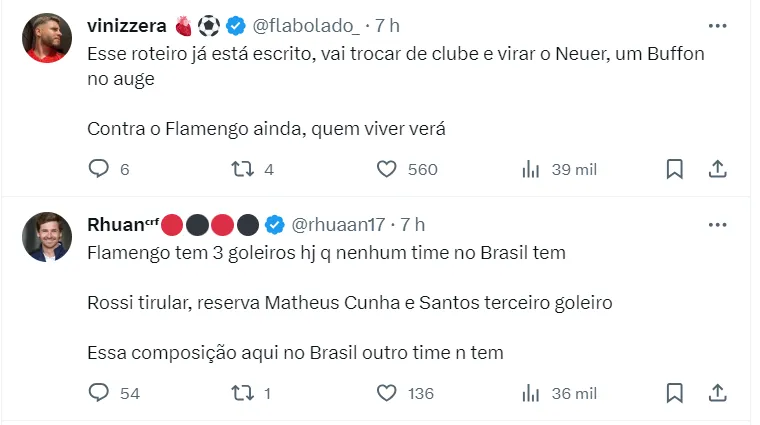Share vinizzera's tweet
760x425 pixels.
pyautogui.click(x=717, y=169)
